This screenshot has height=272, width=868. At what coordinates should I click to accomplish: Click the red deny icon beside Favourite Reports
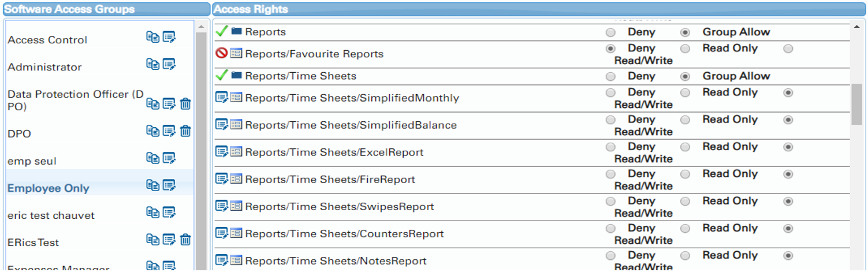coord(222,54)
